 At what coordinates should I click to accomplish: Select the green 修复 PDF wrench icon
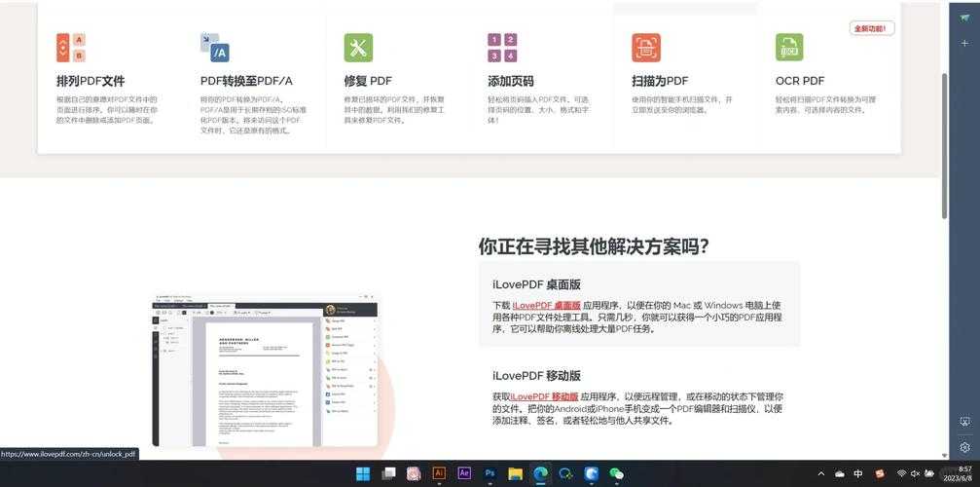click(x=358, y=48)
